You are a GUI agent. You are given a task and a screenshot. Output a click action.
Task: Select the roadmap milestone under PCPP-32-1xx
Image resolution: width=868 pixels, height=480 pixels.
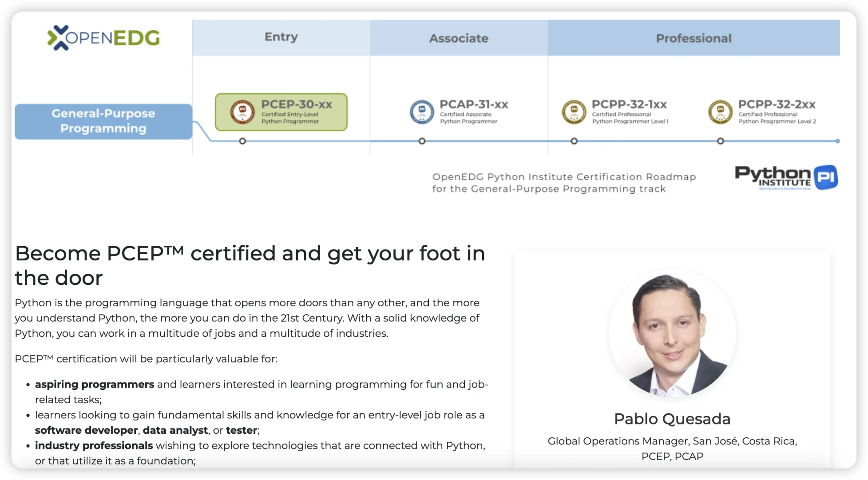[574, 141]
